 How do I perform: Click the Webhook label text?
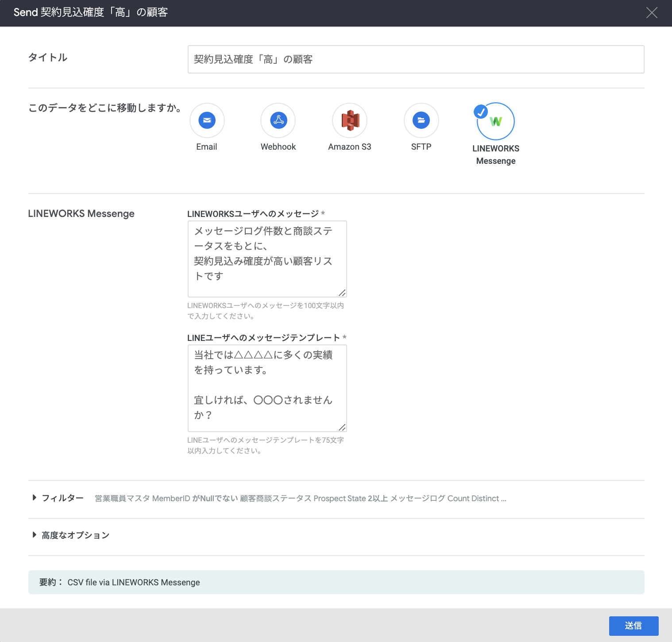[x=278, y=147]
